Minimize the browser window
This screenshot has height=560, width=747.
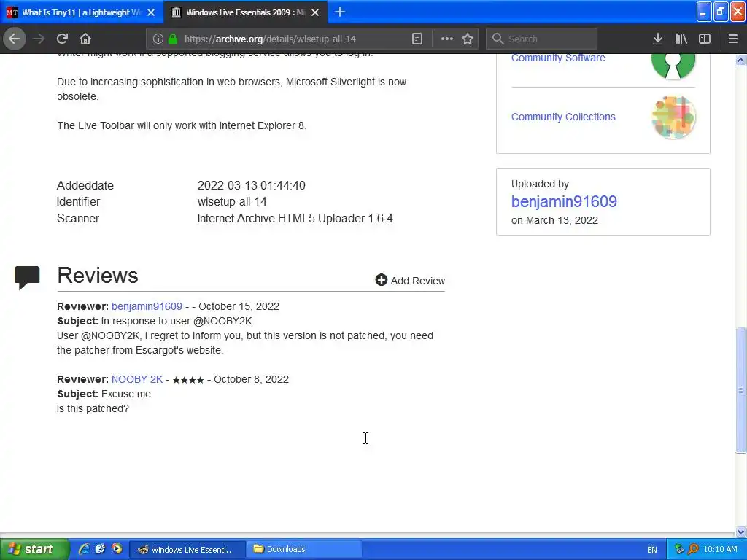704,12
